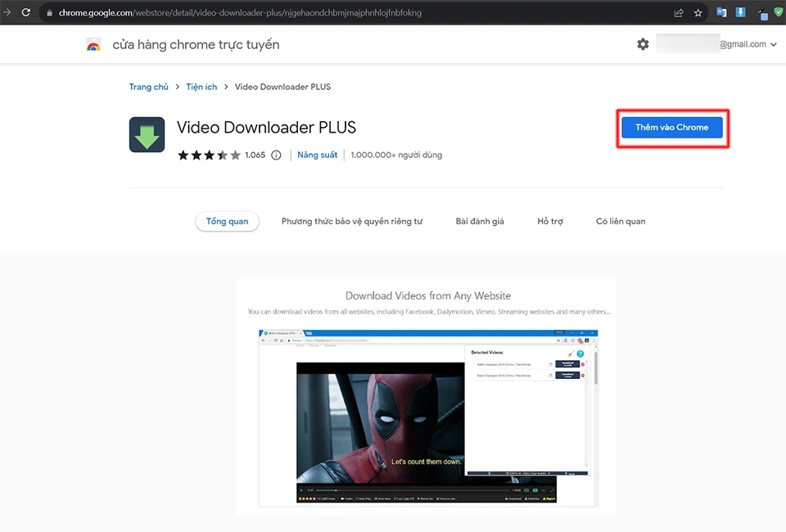
Task: Go to Trang chủ breadcrumb link
Action: pyautogui.click(x=148, y=87)
